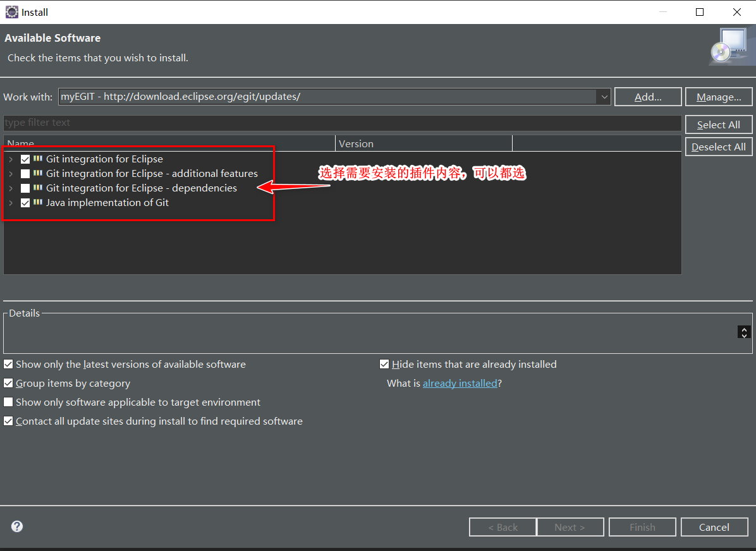Uncheck Java implementation of Git checkbox
This screenshot has height=551, width=756.
pyautogui.click(x=25, y=203)
